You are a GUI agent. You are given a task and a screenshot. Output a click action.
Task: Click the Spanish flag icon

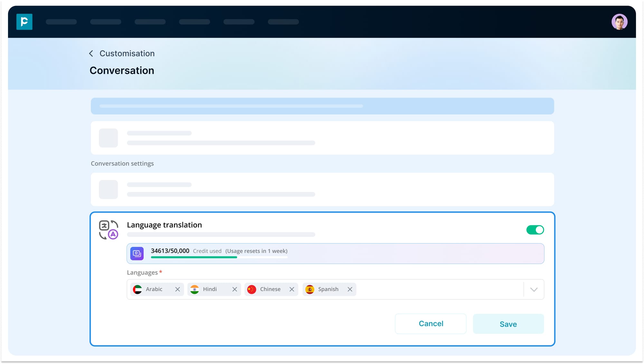tap(310, 290)
